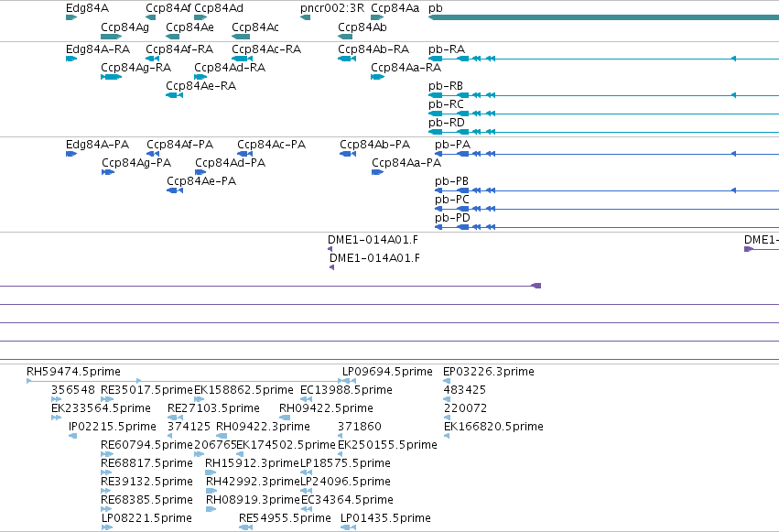
Task: Click the 356548 feature label
Action: point(73,390)
